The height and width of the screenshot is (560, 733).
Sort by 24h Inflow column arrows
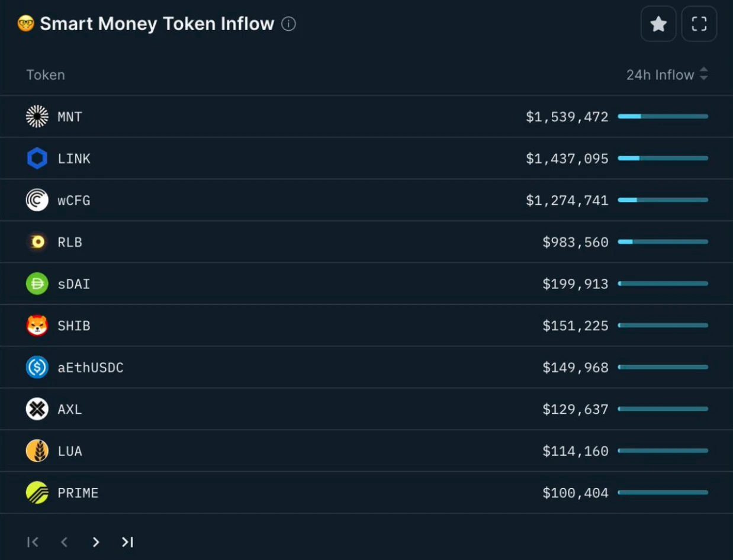(703, 75)
